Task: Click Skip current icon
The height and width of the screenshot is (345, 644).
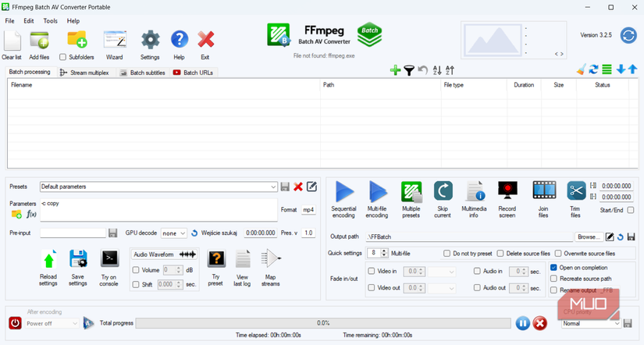Action: pos(443,191)
